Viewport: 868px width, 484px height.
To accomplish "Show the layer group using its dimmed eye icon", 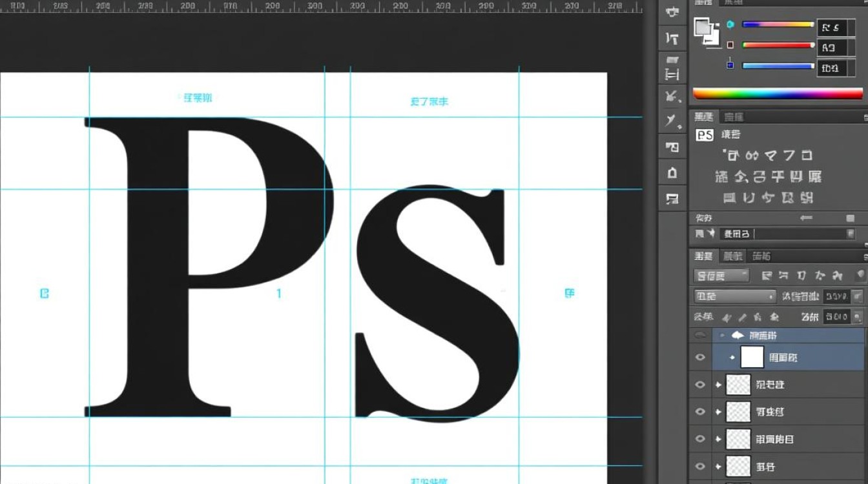I will (x=700, y=336).
